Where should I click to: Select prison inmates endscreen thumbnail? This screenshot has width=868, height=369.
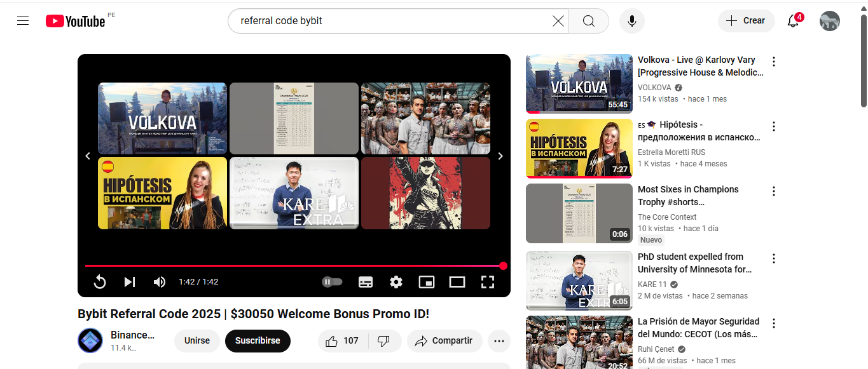coord(425,119)
